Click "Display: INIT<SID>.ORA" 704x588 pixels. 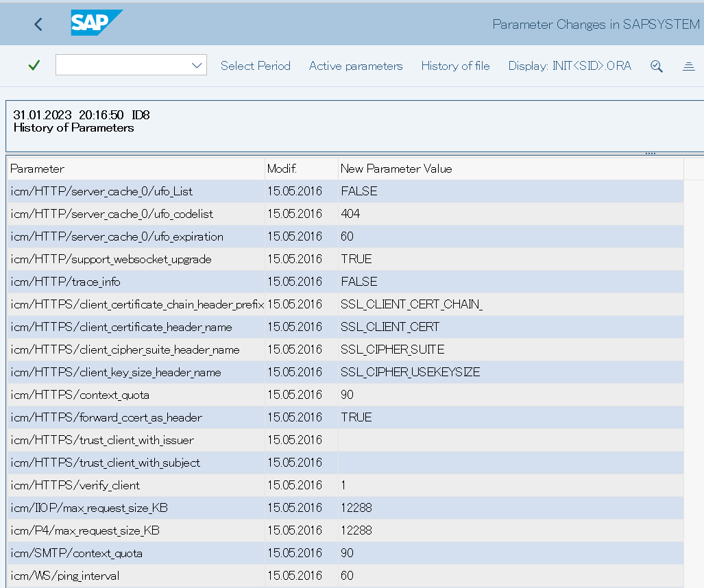pyautogui.click(x=569, y=66)
